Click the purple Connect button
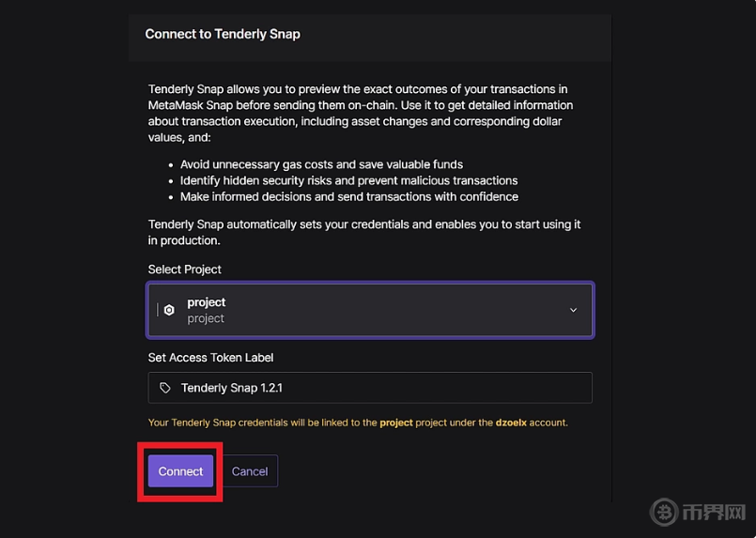 [180, 471]
